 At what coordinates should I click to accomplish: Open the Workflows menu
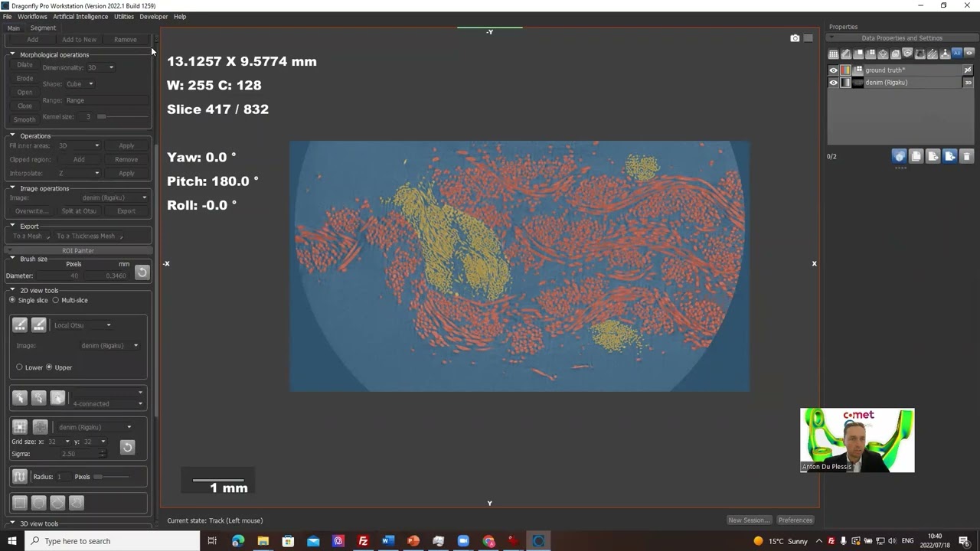pyautogui.click(x=32, y=16)
